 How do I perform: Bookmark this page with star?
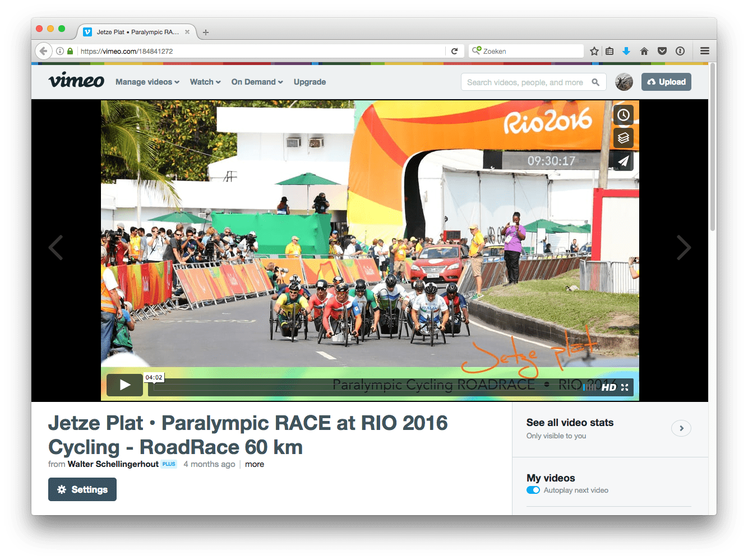594,51
